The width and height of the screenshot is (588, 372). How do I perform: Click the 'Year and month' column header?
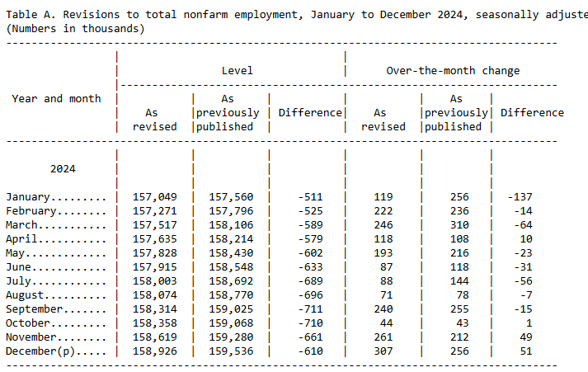click(56, 99)
